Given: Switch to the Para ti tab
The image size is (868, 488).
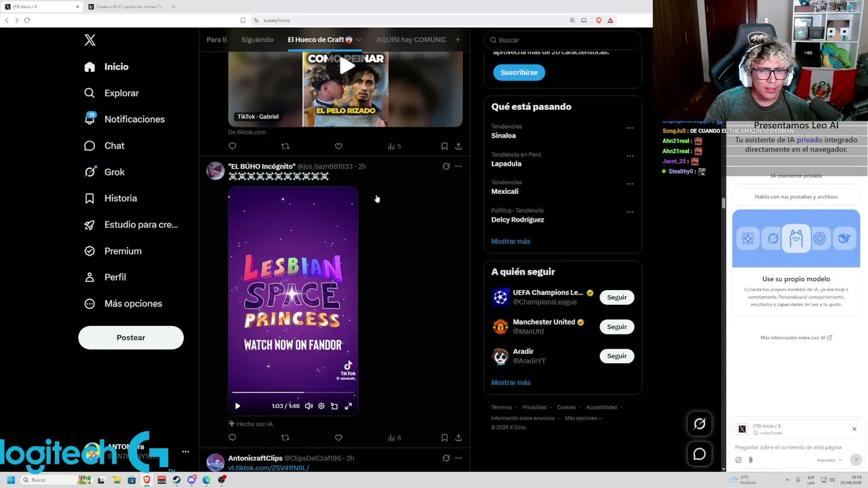Looking at the screenshot, I should (x=216, y=40).
